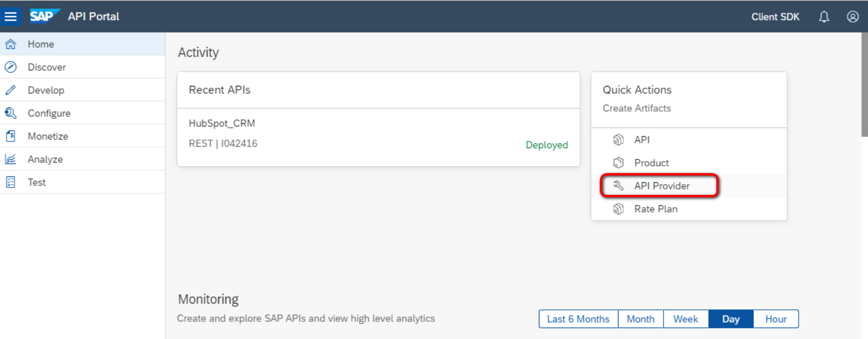The height and width of the screenshot is (339, 868).
Task: Create a new Rate Plan
Action: pyautogui.click(x=656, y=209)
